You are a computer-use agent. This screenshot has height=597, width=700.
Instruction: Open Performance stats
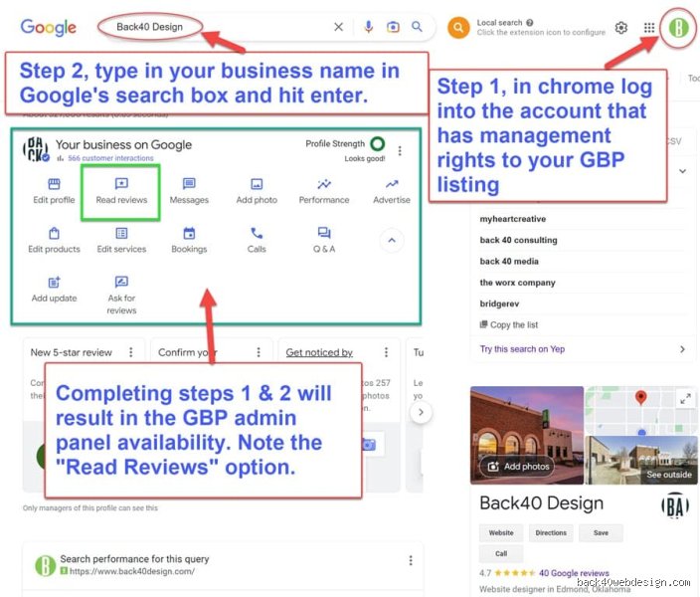(324, 191)
